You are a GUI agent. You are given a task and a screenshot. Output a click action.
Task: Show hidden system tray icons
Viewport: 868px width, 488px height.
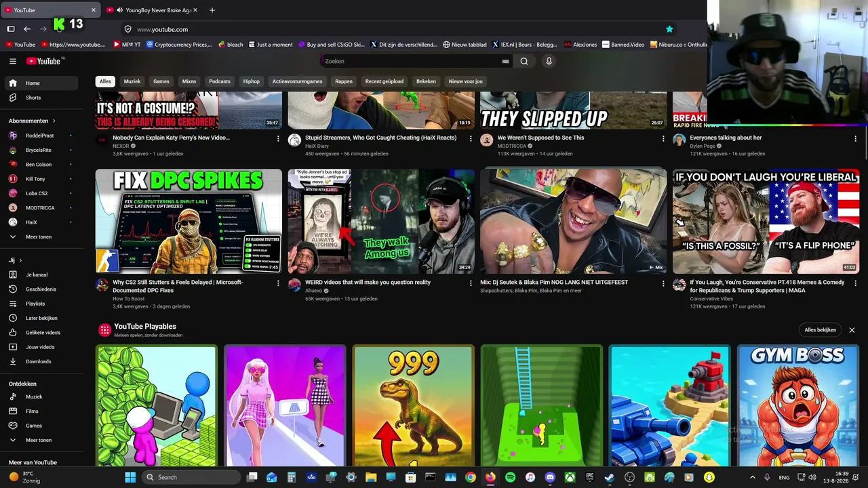[x=752, y=477]
